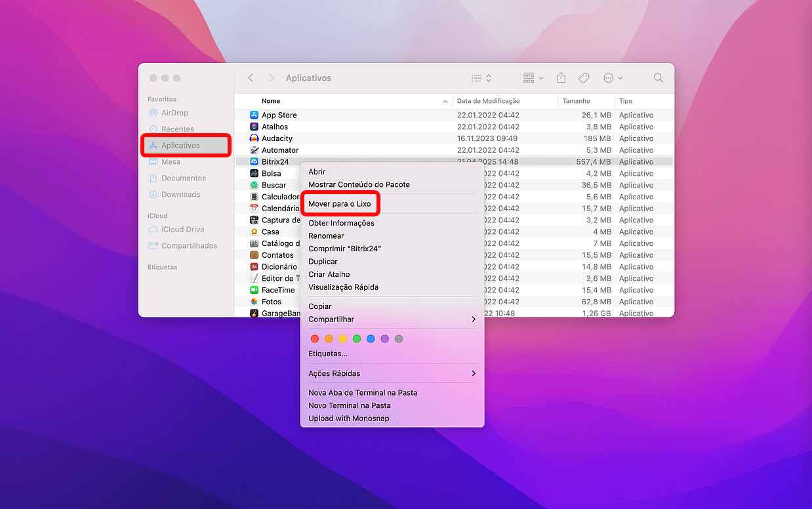The image size is (812, 509).
Task: Open the list view options dropdown
Action: [x=481, y=78]
